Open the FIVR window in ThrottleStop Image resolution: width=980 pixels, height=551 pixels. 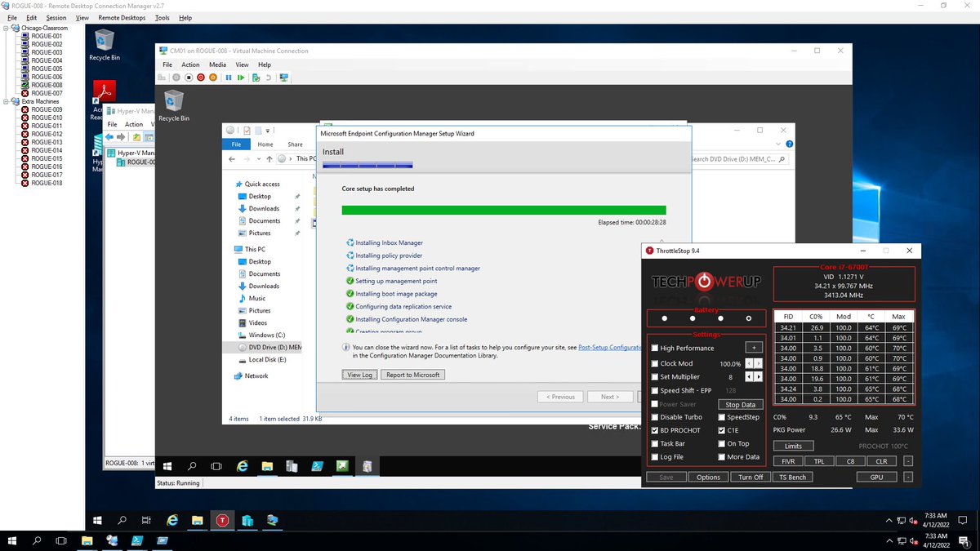pyautogui.click(x=788, y=461)
